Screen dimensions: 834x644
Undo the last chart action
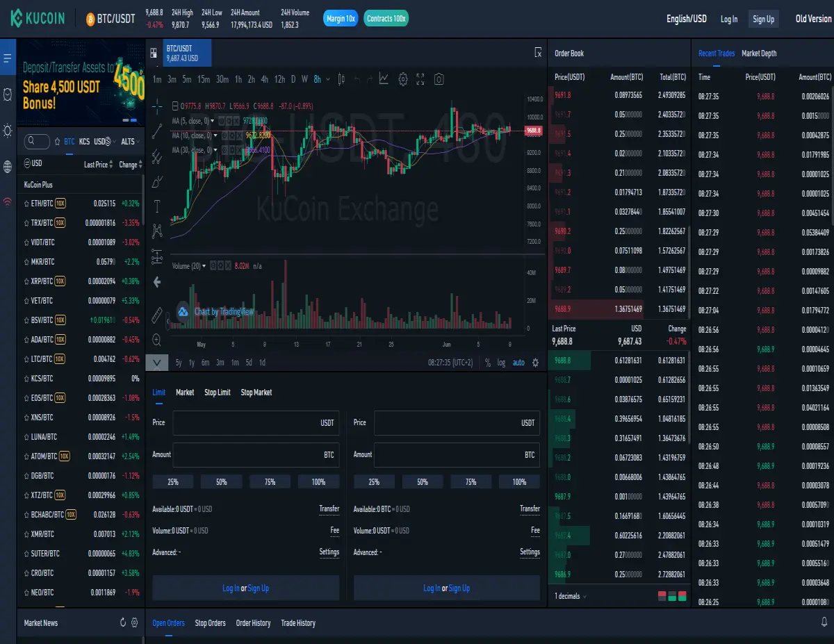[x=357, y=79]
